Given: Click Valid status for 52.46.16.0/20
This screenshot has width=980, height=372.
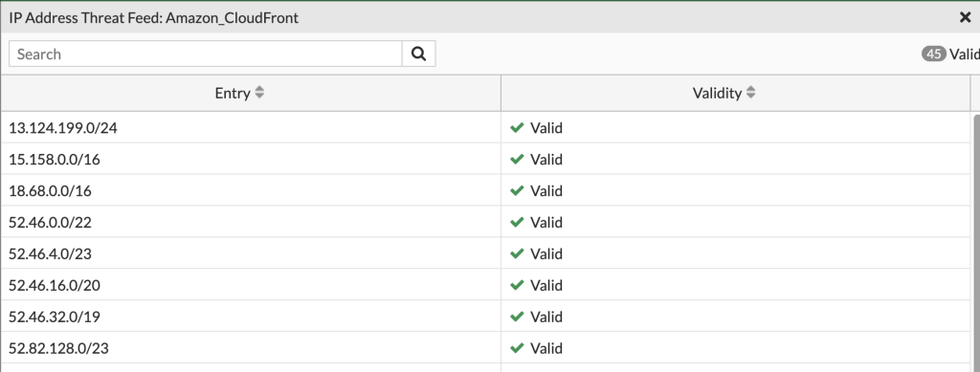Looking at the screenshot, I should click(x=536, y=285).
